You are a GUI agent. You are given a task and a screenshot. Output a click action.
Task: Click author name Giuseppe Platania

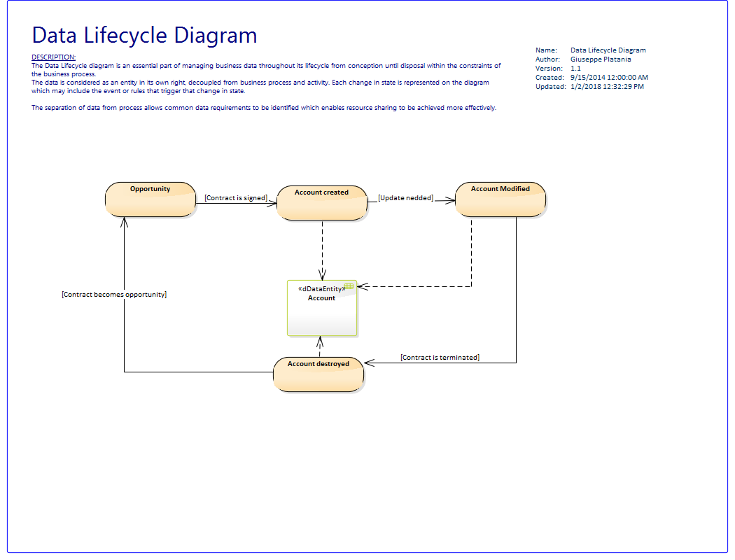601,59
